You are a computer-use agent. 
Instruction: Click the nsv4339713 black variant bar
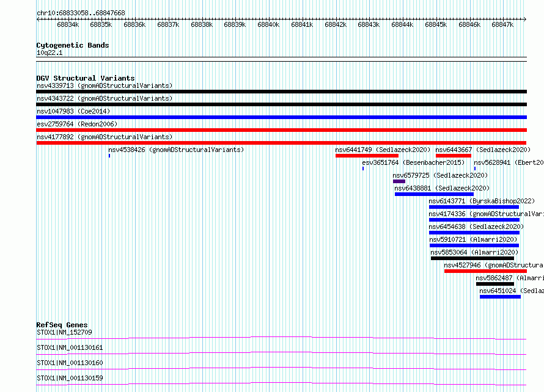point(281,92)
